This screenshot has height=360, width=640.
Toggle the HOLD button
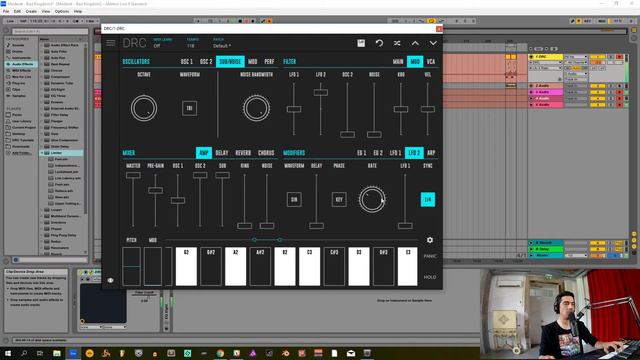click(430, 277)
